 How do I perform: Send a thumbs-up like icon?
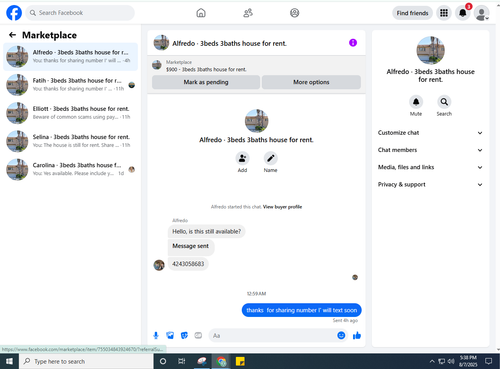point(357,335)
